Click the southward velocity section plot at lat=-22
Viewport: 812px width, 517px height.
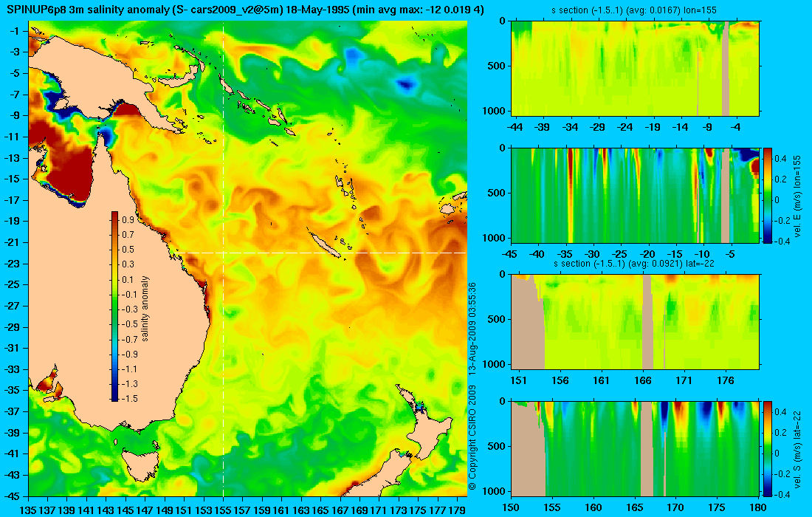(636, 448)
